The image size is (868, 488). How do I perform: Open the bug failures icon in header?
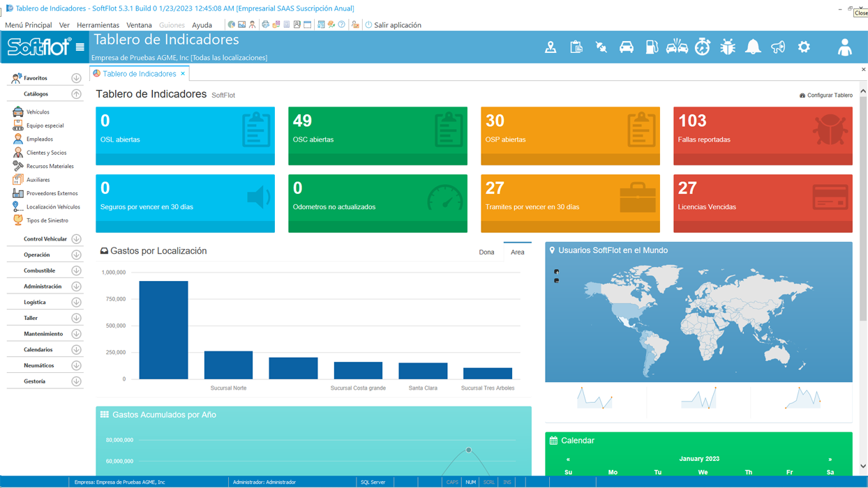[x=728, y=47]
